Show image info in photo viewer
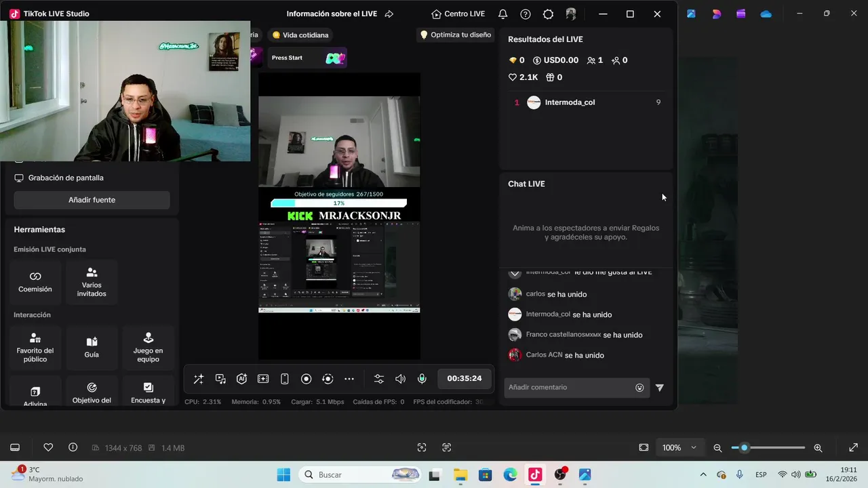 click(73, 447)
